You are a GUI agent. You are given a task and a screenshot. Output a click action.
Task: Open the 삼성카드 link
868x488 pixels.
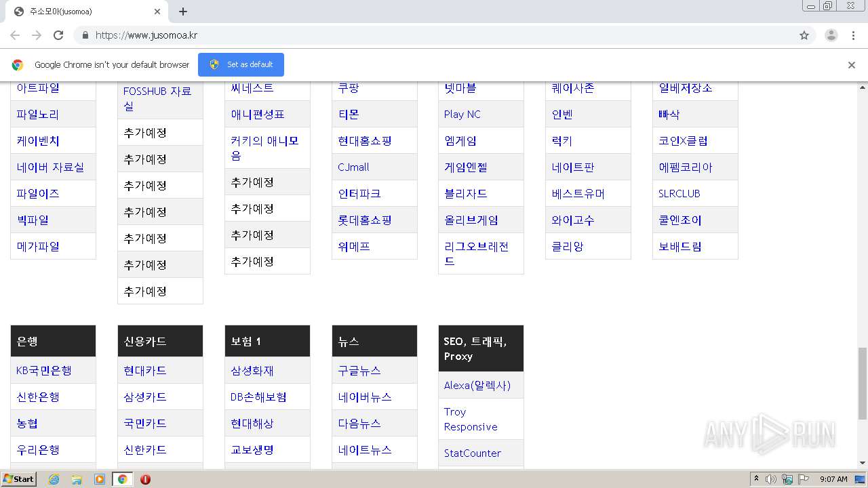coord(145,397)
